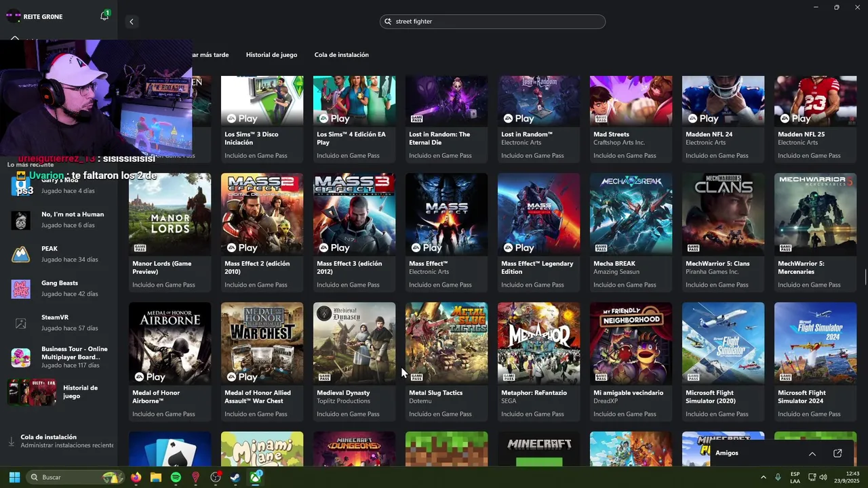This screenshot has width=868, height=488.
Task: Open Metaphor: ReFantazio card
Action: pyautogui.click(x=538, y=362)
